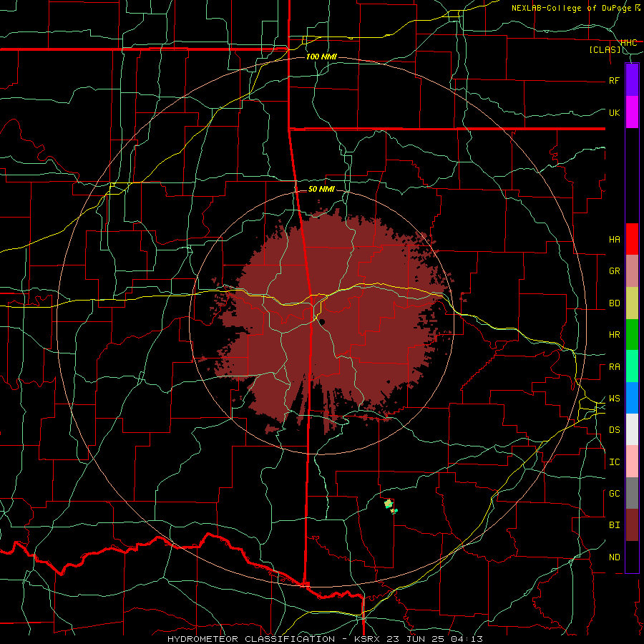
Task: Click the 100 NMI range ring label
Action: click(321, 57)
